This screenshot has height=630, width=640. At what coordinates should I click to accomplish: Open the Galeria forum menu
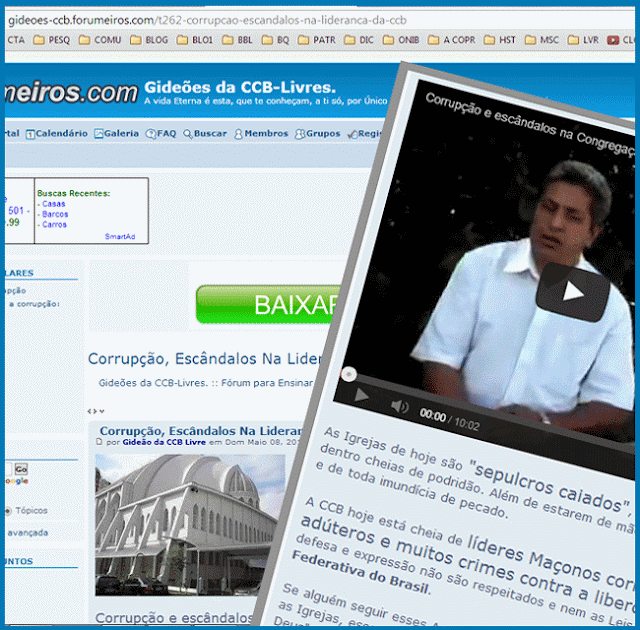pos(116,133)
